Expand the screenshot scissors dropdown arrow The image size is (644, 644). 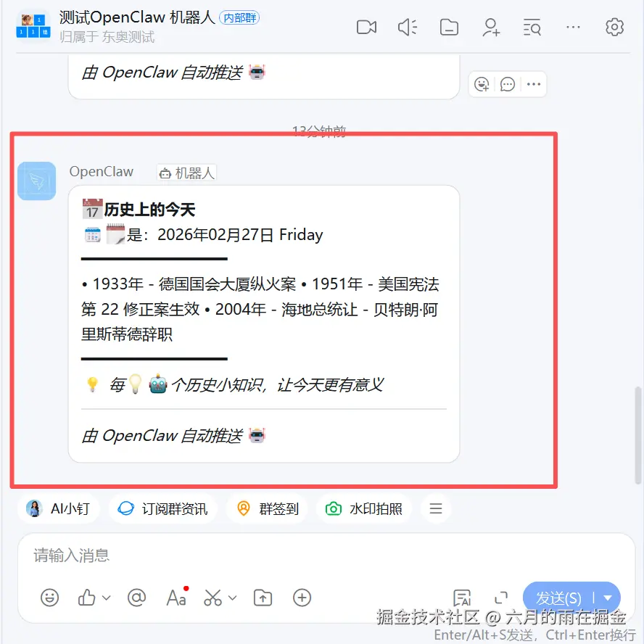233,598
